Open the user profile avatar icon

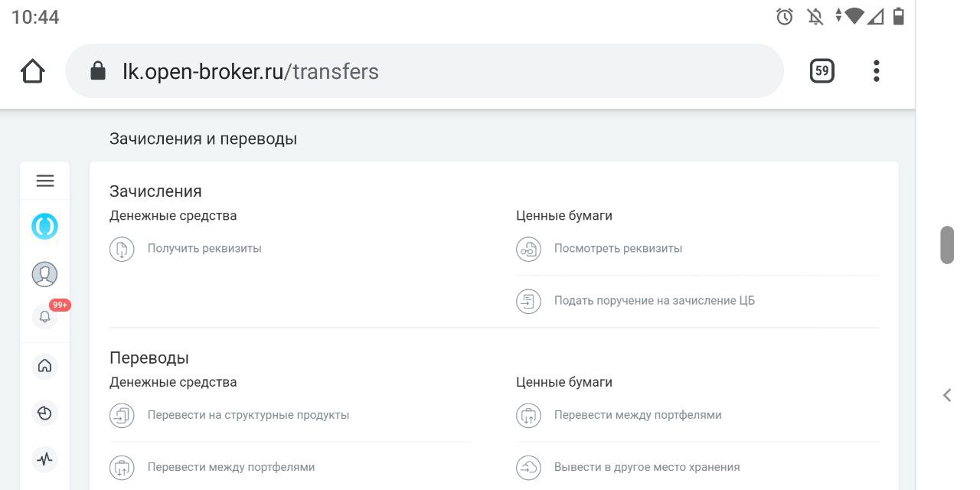point(44,274)
